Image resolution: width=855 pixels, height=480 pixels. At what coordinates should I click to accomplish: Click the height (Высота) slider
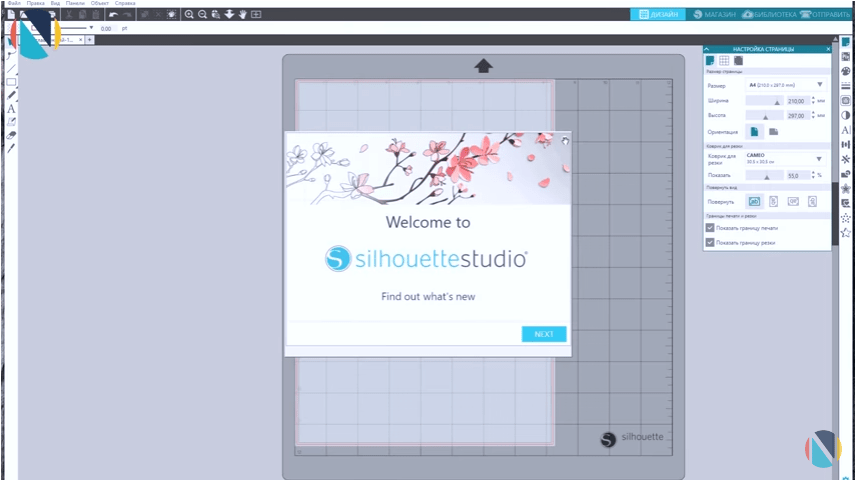[764, 116]
